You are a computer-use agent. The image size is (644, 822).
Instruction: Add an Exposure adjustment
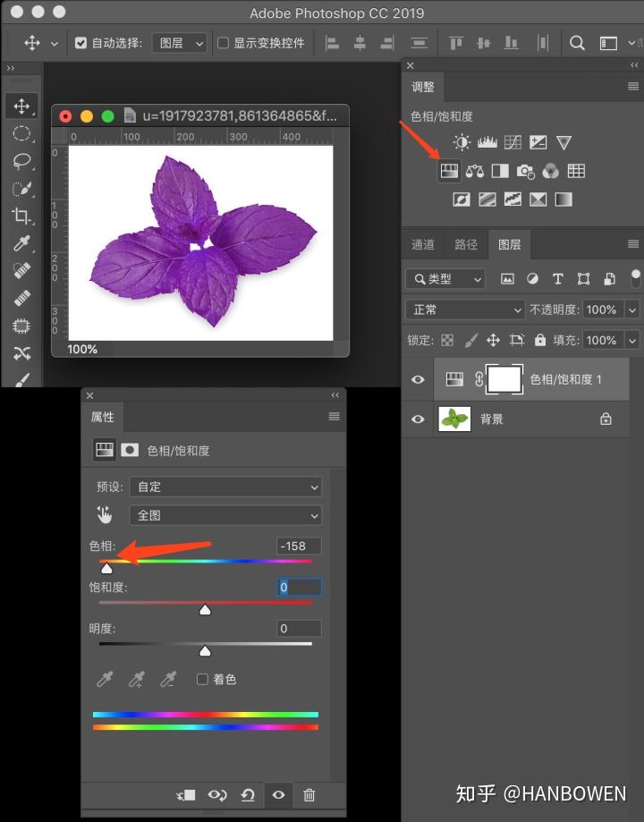point(538,142)
